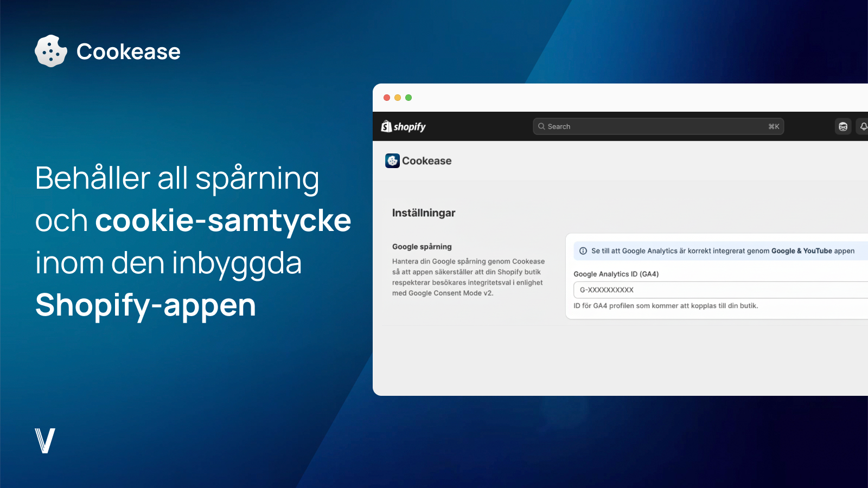This screenshot has height=488, width=868.
Task: Click the red close window button
Action: (x=387, y=98)
